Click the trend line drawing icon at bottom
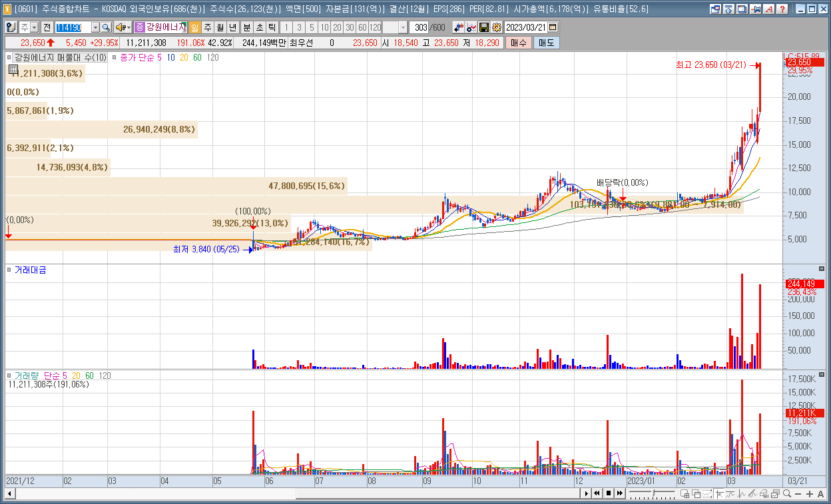The height and width of the screenshot is (504, 831). 752,493
